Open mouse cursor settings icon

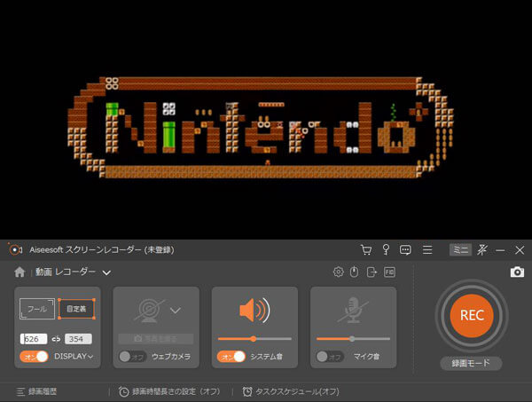coord(354,272)
